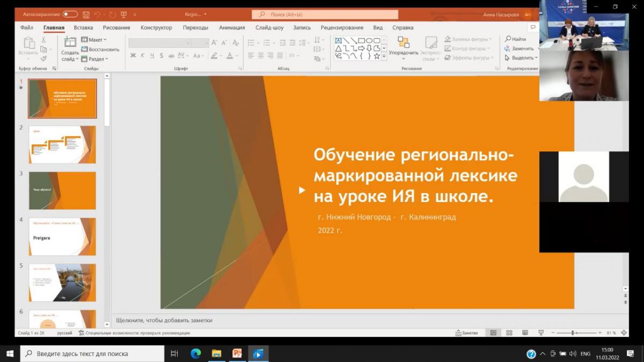Expand the shapes gallery more arrow
Screen dimensions: 644x362
(x=384, y=56)
